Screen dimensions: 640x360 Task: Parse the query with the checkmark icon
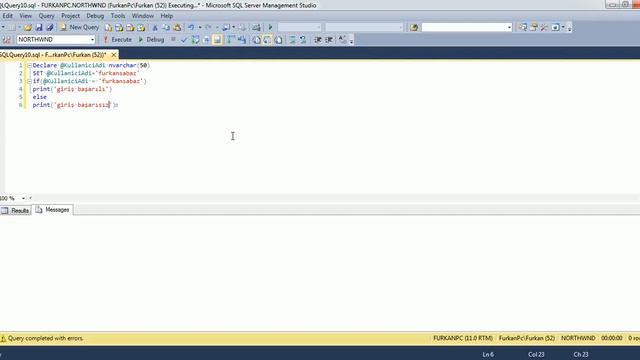coord(184,40)
